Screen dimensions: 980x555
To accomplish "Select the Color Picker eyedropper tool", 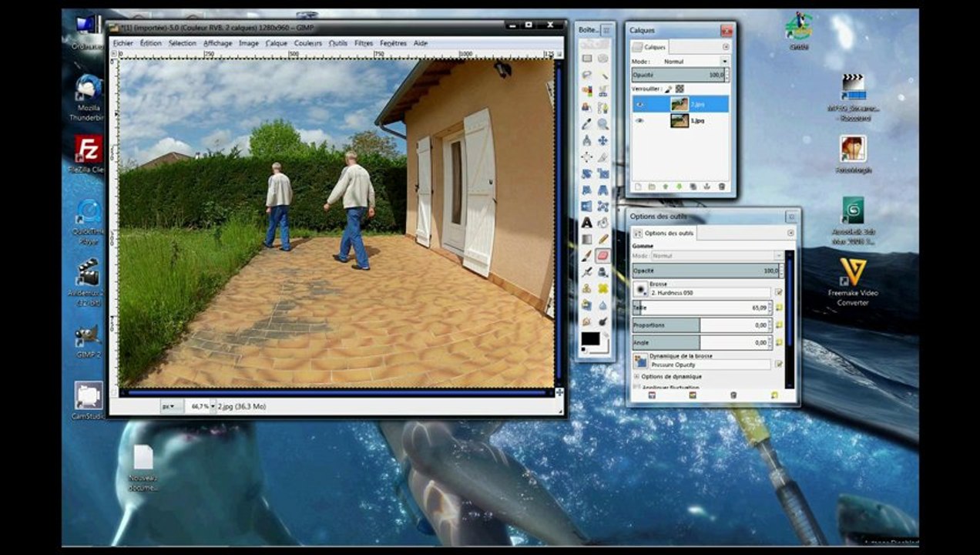I will [x=587, y=123].
